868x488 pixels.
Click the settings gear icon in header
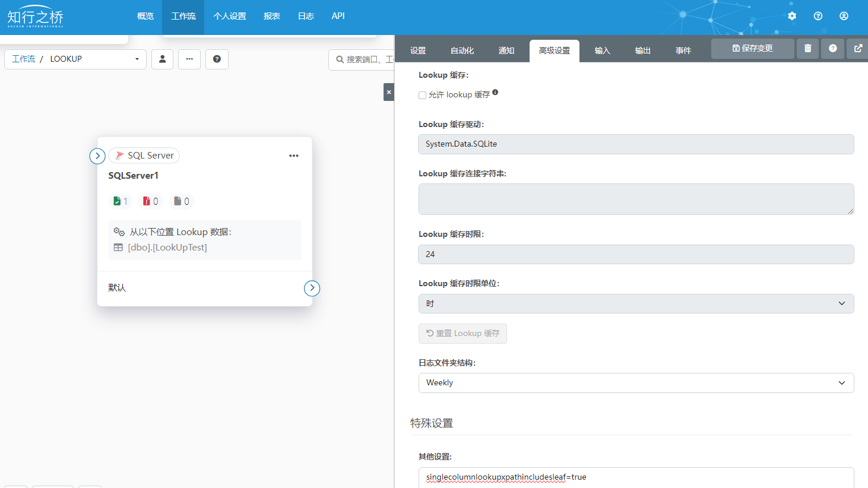pyautogui.click(x=792, y=16)
